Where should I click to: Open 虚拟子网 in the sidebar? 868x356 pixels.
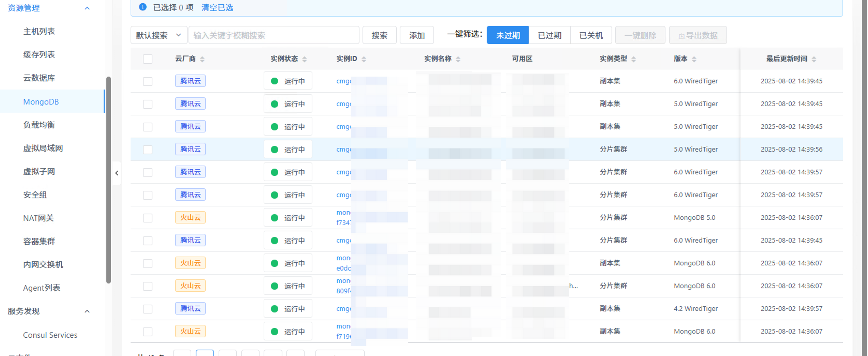[39, 172]
